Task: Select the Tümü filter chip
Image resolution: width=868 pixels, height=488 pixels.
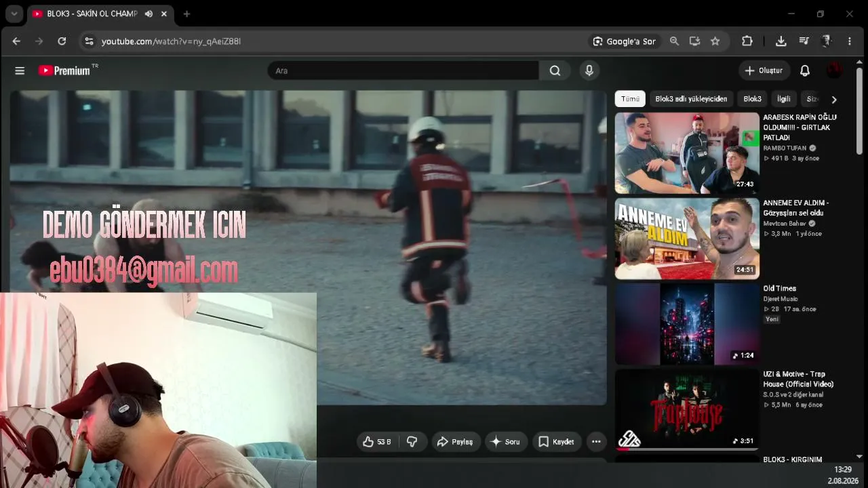Action: pyautogui.click(x=630, y=99)
